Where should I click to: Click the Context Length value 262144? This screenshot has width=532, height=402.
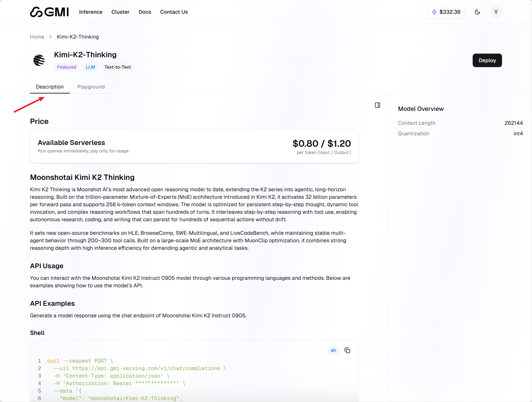pyautogui.click(x=514, y=123)
